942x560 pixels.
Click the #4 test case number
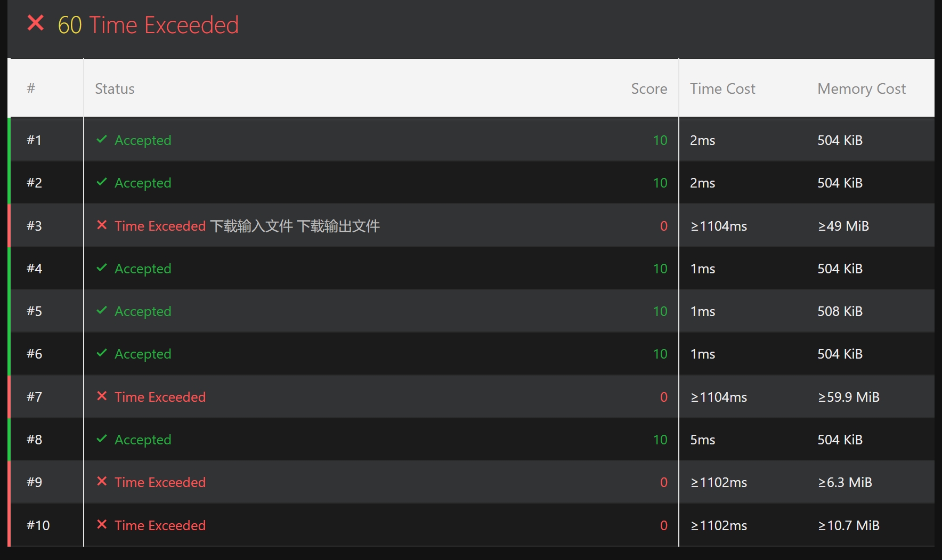(x=35, y=269)
